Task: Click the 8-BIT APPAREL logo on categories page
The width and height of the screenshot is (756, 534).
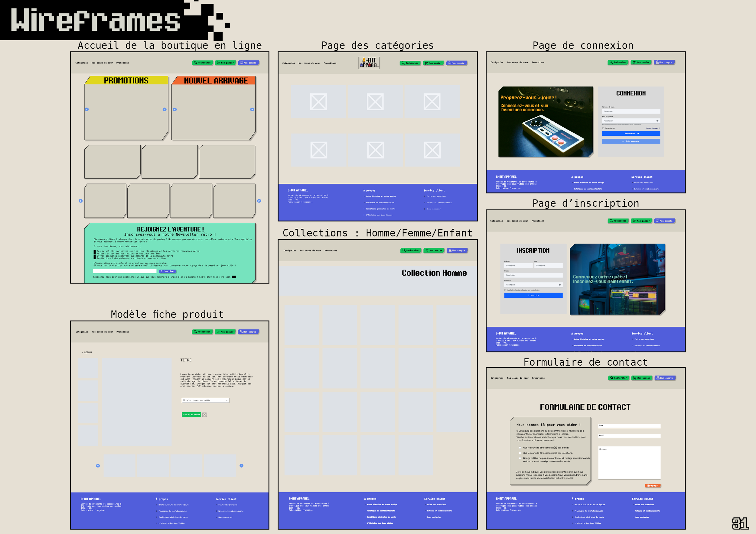Action: [x=369, y=63]
